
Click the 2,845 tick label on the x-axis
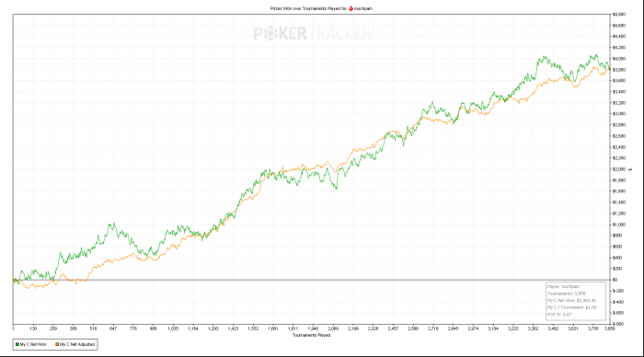[453, 328]
